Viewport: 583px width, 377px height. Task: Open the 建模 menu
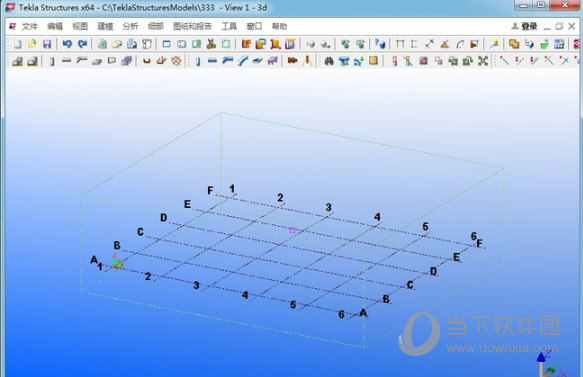pos(105,26)
